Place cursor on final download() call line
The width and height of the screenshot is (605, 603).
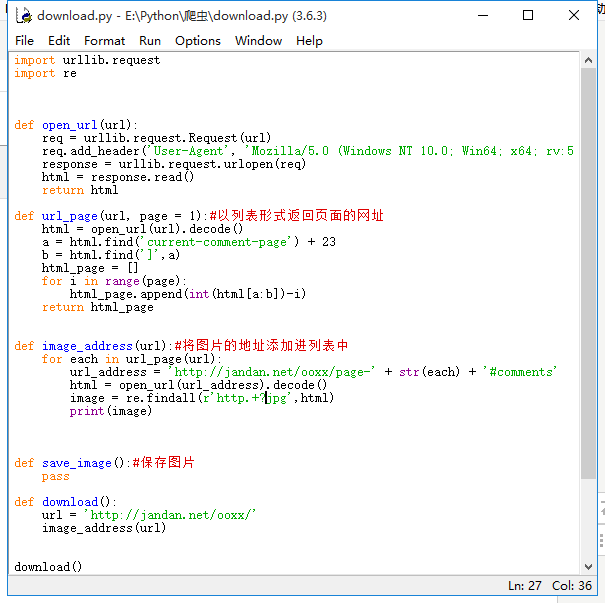pos(48,567)
